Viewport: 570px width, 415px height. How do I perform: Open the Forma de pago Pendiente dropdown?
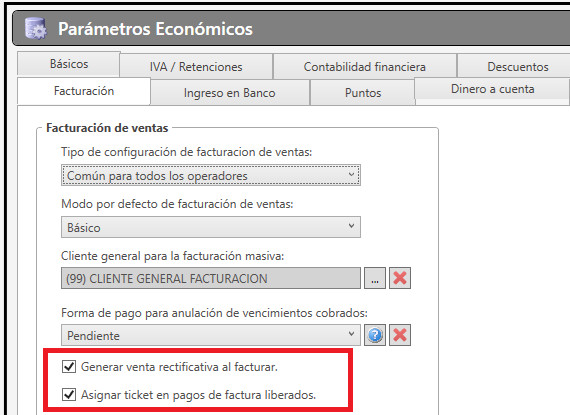211,335
